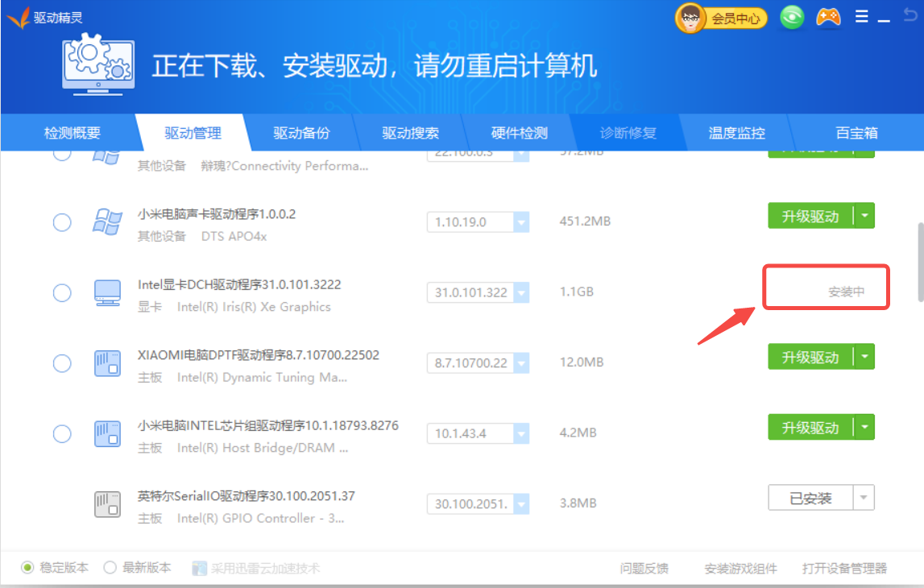Click the XIAOMI DPTF motherboard icon
The width and height of the screenshot is (924, 588).
click(x=106, y=363)
